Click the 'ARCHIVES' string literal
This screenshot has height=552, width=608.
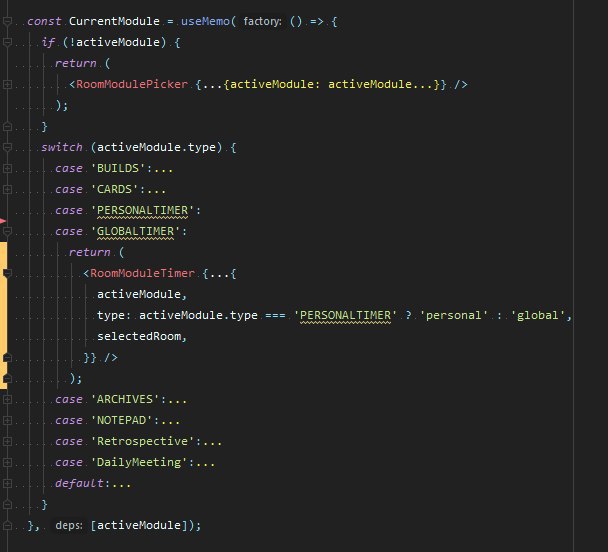[125, 399]
